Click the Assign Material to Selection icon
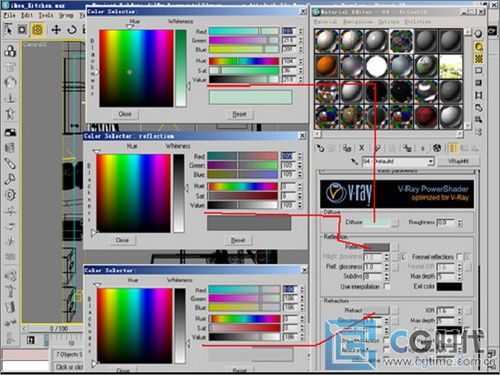This screenshot has height=375, width=500. [347, 148]
